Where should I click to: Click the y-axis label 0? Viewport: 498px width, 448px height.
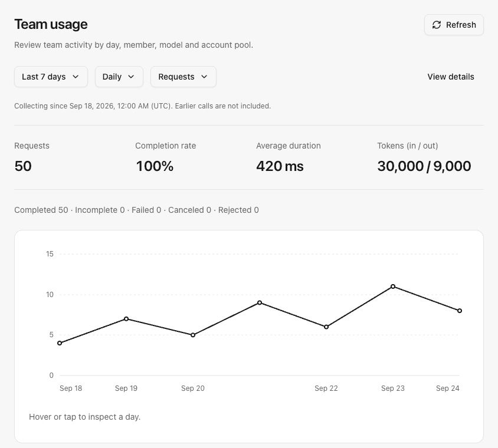pos(51,375)
